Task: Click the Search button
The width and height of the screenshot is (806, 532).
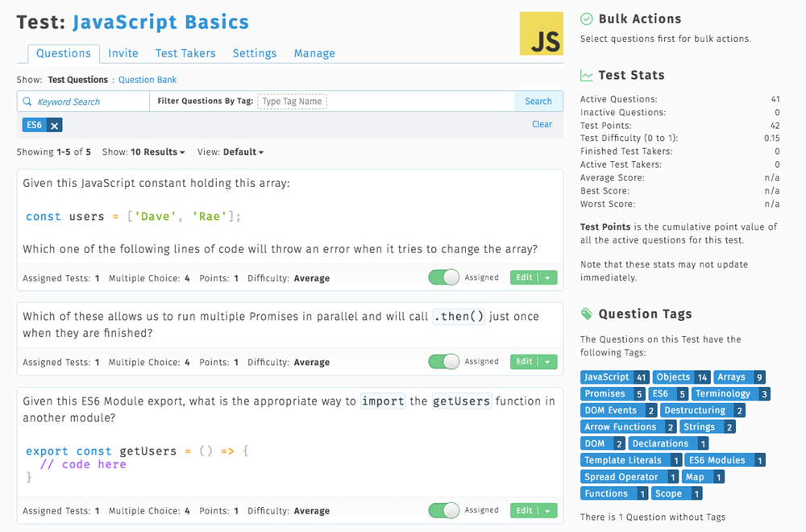Action: (x=538, y=102)
